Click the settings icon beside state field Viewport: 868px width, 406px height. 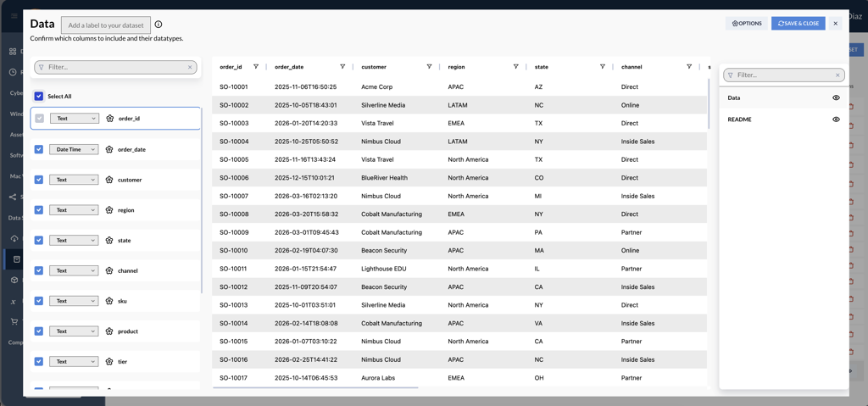[109, 241]
